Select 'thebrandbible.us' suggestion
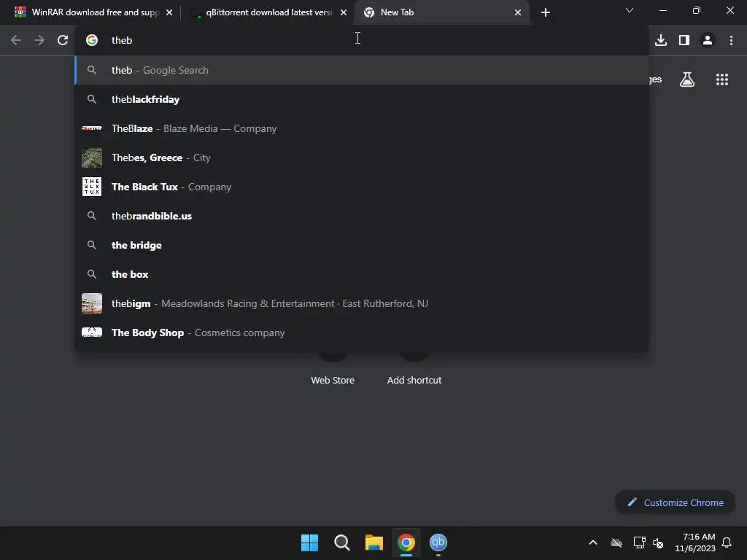Image resolution: width=747 pixels, height=560 pixels. (362, 216)
